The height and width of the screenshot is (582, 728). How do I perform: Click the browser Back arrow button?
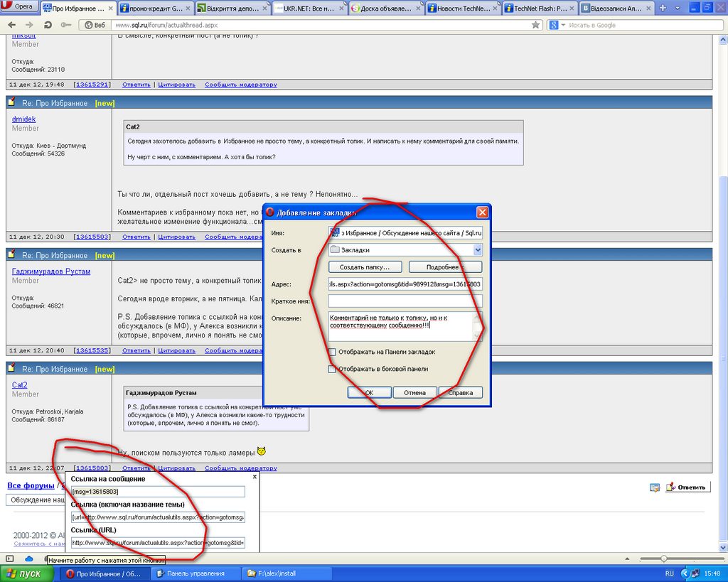(11, 25)
